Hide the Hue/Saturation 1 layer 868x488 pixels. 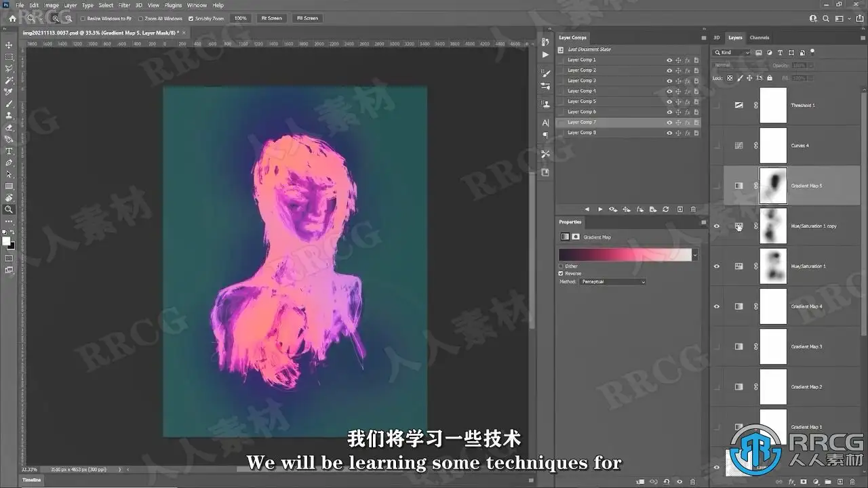click(x=717, y=266)
